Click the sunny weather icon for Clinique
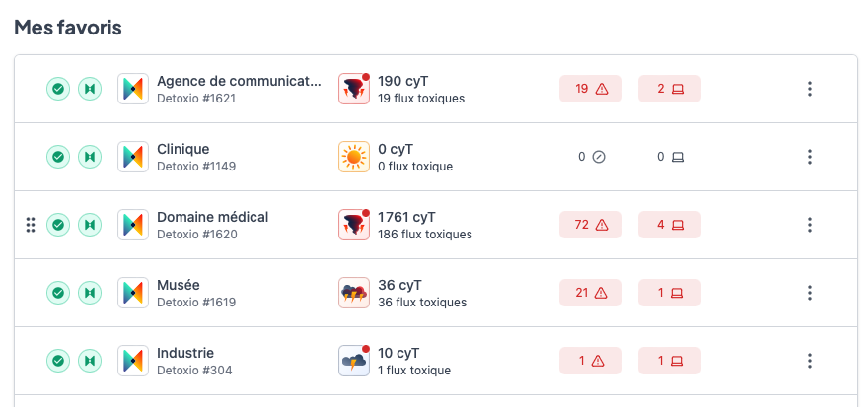The image size is (868, 407). point(354,157)
